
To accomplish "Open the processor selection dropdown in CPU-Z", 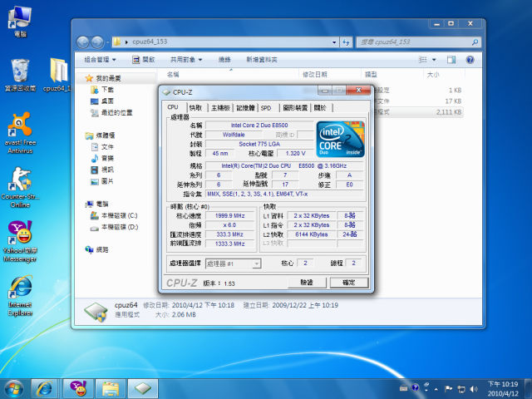I will 257,264.
